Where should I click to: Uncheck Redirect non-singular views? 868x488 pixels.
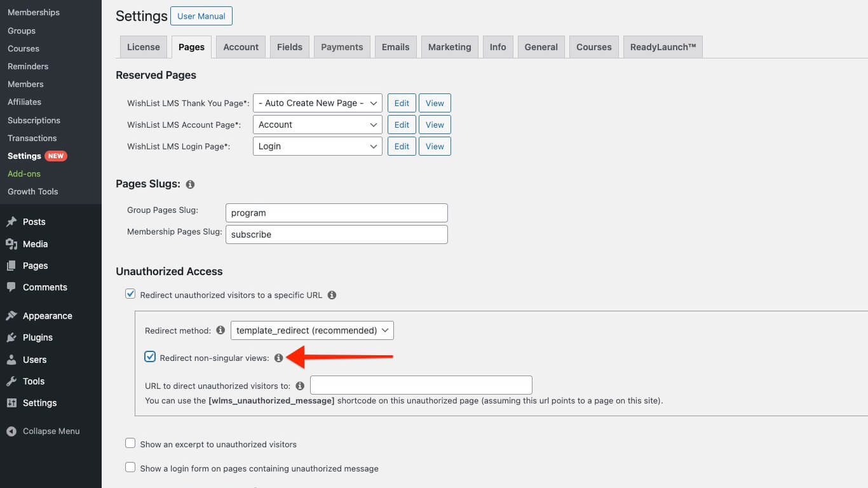point(149,356)
